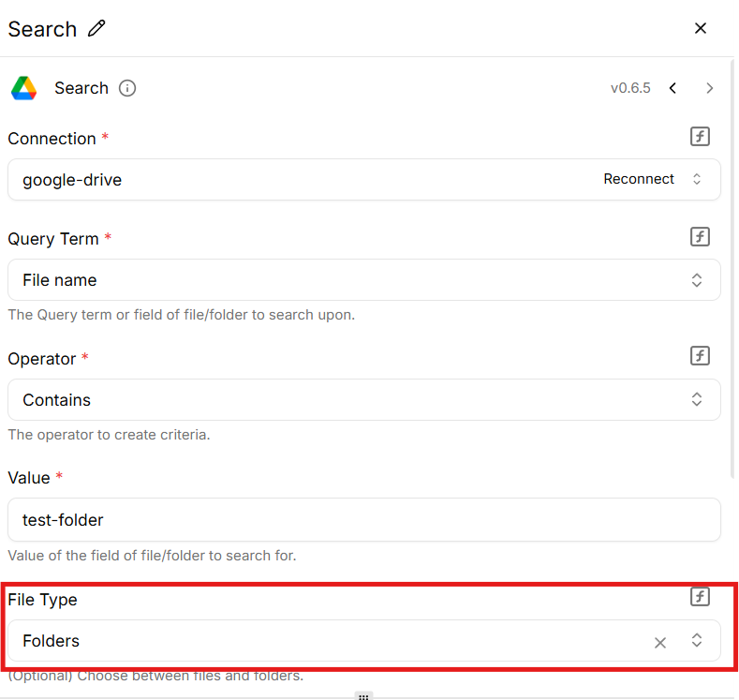
Task: Expand the File Type dropdown chevron
Action: (696, 641)
